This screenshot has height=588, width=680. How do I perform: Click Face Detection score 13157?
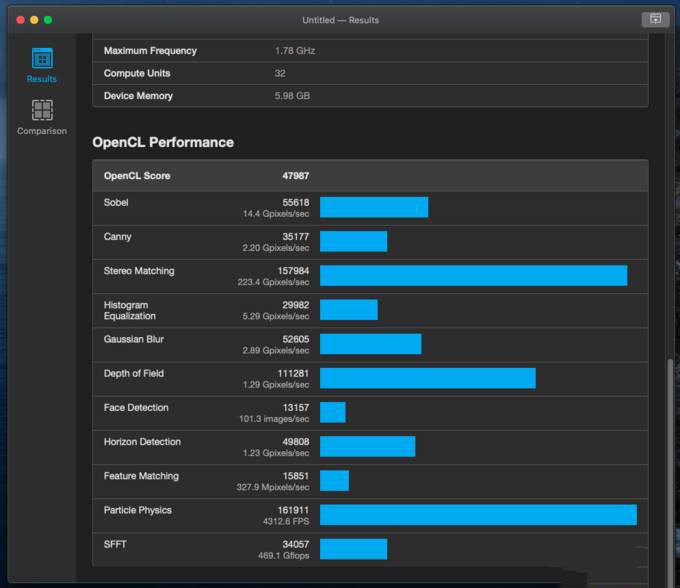click(x=296, y=408)
